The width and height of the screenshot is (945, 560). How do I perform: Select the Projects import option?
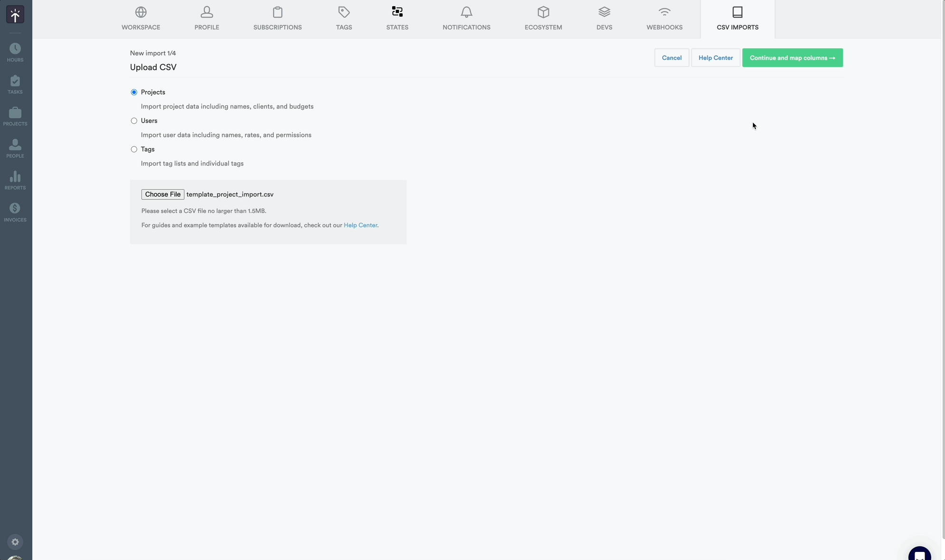[x=134, y=92]
